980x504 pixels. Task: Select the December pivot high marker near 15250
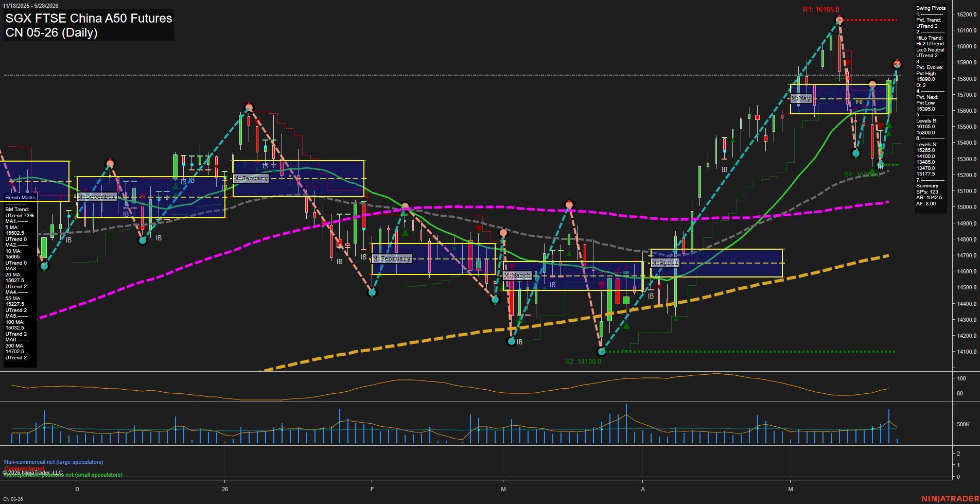coord(110,164)
